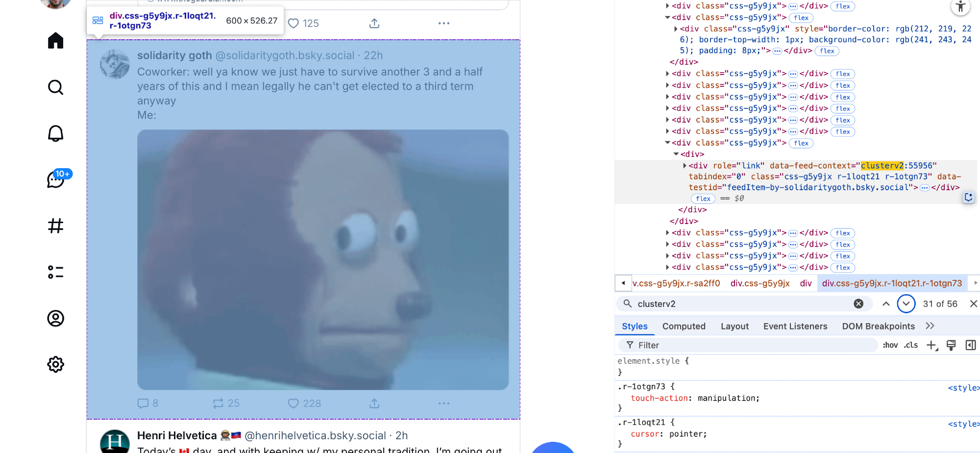Open Lists icon in sidebar
The width and height of the screenshot is (980, 453).
coord(55,272)
